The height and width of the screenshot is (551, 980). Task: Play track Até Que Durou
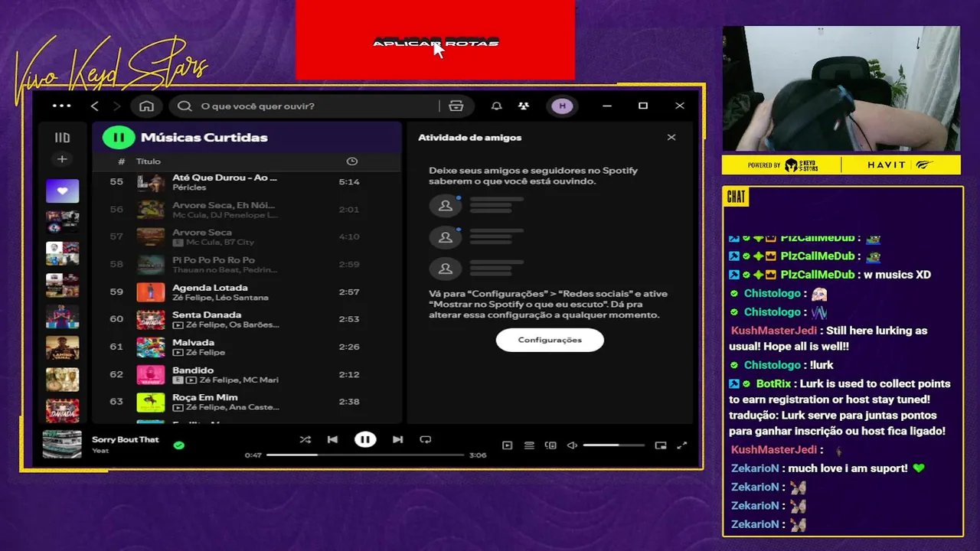click(246, 182)
